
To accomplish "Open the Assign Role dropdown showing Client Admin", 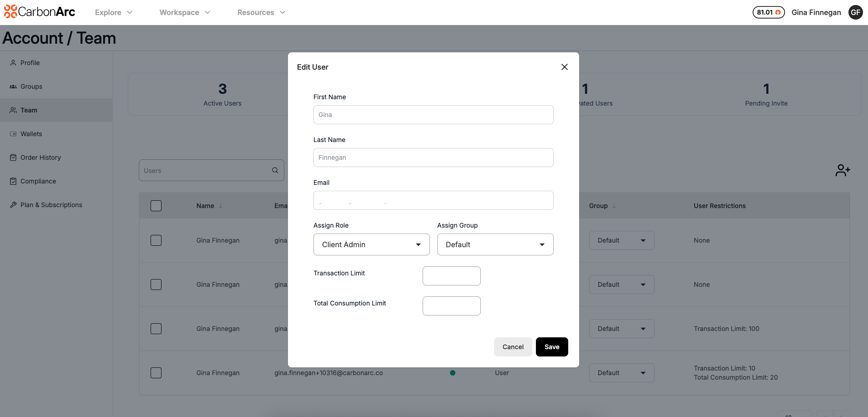I will (371, 244).
